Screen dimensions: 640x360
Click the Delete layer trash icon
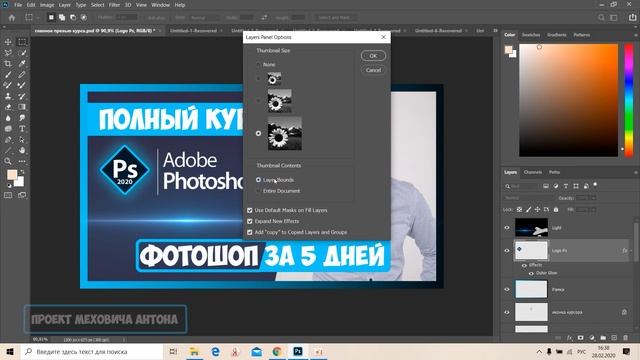625,338
